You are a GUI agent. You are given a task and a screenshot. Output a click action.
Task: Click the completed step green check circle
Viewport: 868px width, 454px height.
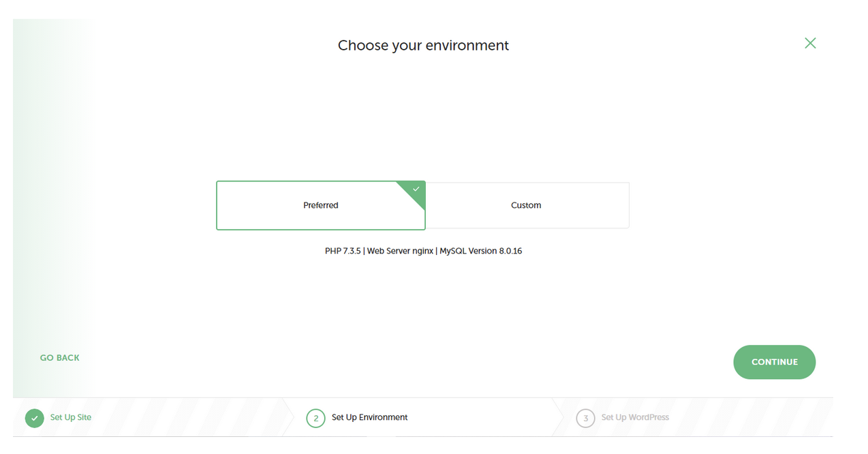click(35, 418)
